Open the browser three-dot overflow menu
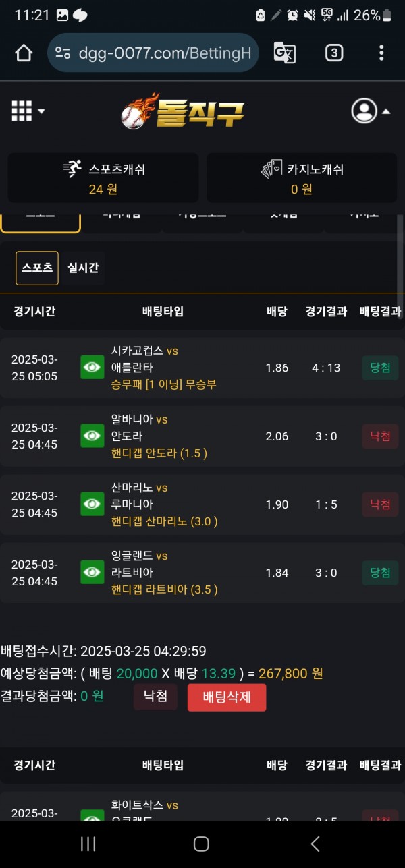 pos(381,53)
